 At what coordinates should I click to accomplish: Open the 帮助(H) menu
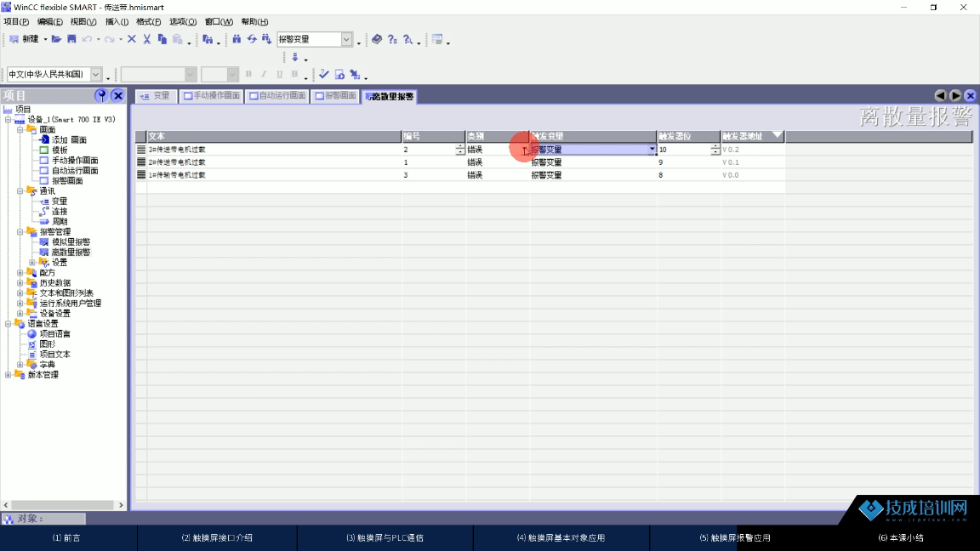(255, 22)
